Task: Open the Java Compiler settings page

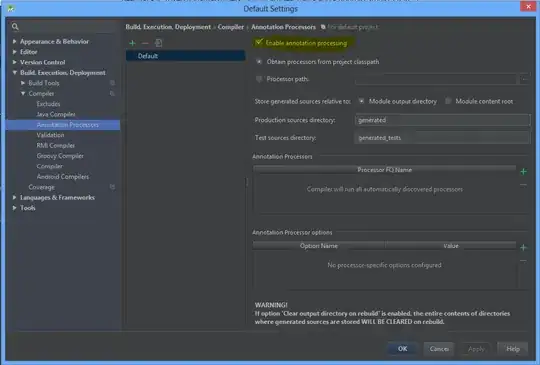Action: (x=56, y=114)
